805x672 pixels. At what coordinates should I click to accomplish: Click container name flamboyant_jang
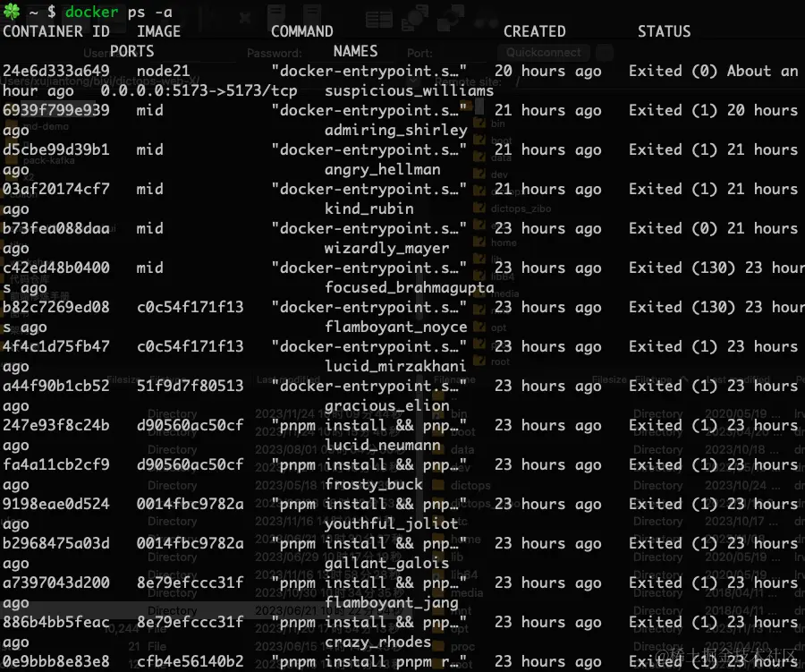(391, 602)
